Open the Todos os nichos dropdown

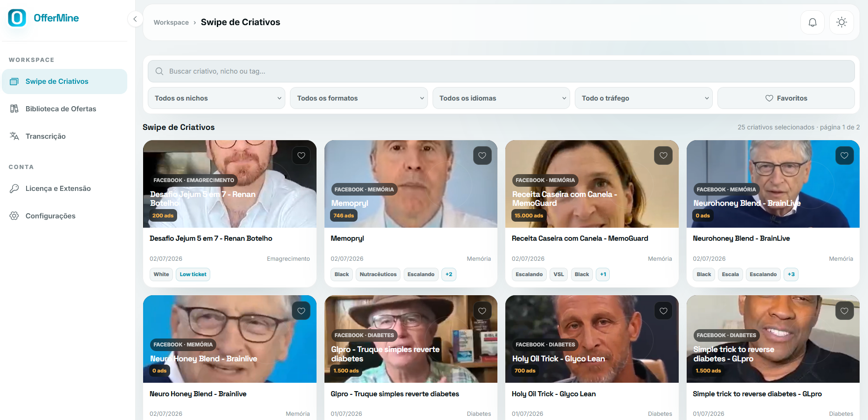coord(216,98)
